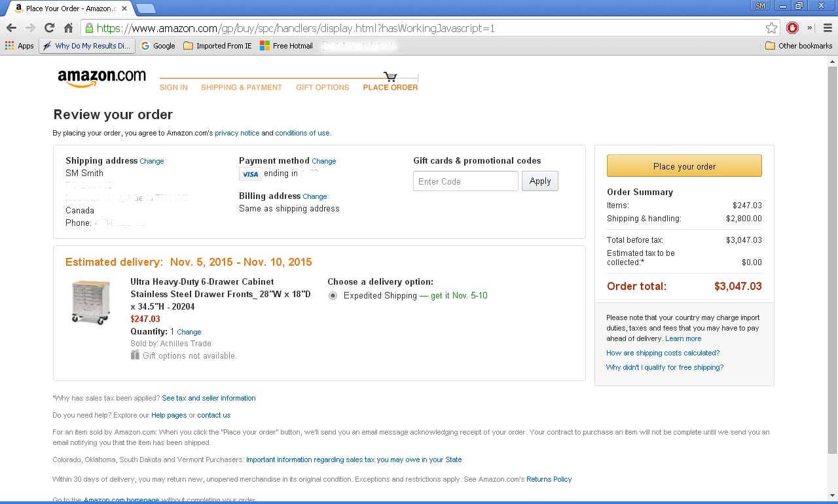Click the Amazon.com logo
Image resolution: width=838 pixels, height=504 pixels.
point(101,78)
